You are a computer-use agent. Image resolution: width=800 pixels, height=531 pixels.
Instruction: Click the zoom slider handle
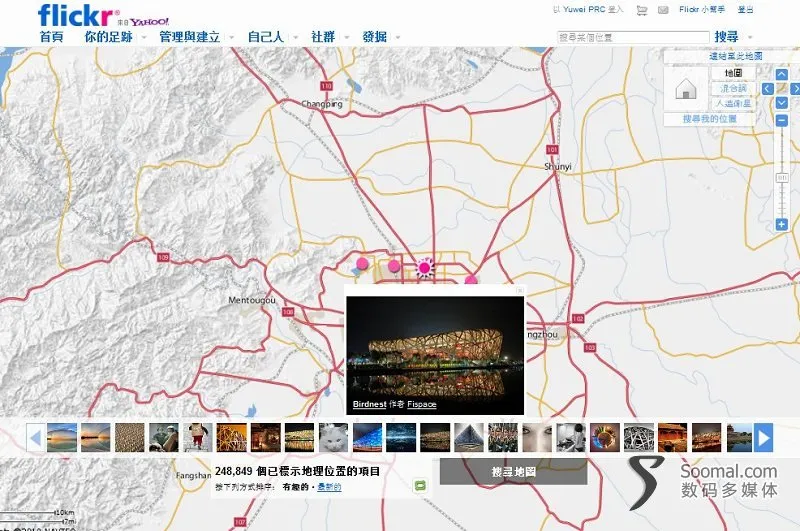click(782, 178)
